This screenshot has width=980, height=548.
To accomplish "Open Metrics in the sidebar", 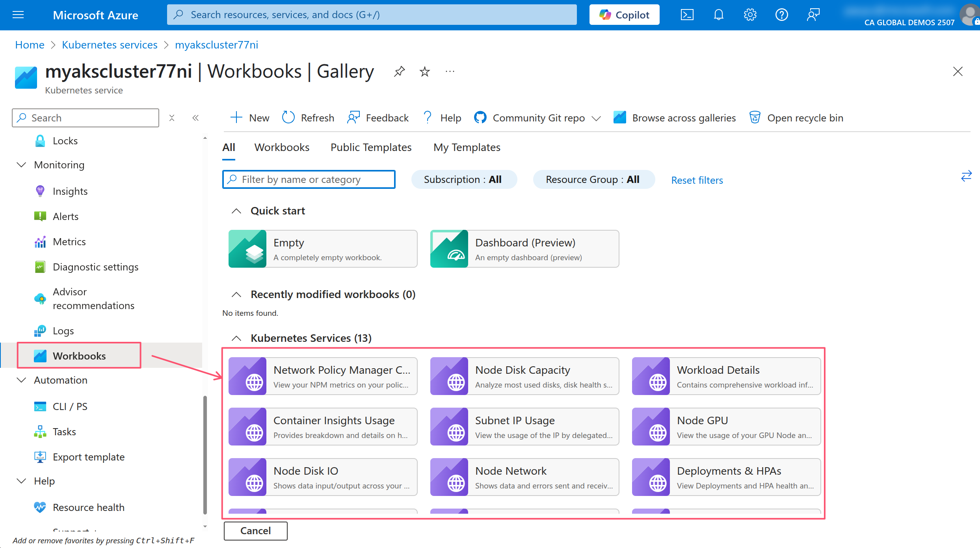I will [69, 242].
